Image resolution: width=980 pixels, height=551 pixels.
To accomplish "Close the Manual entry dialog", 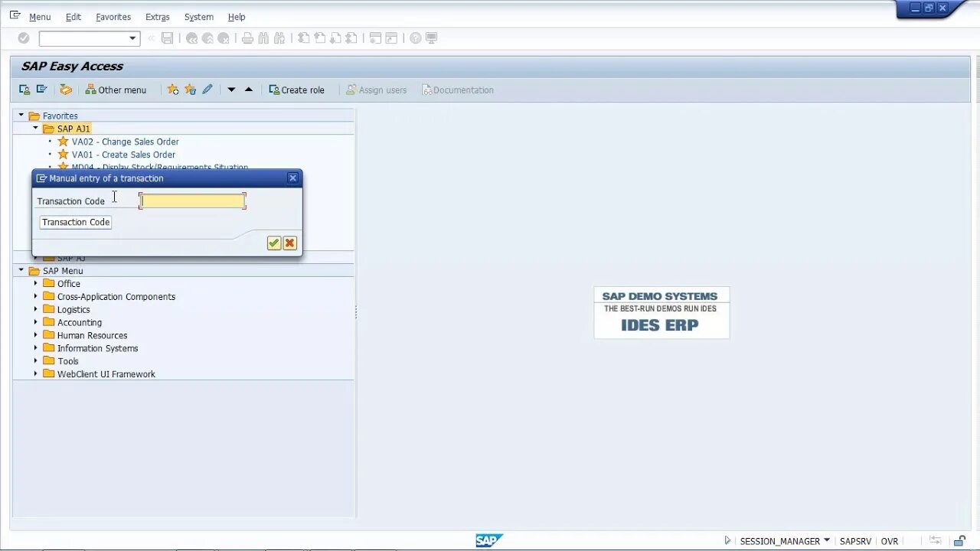I will (x=292, y=178).
